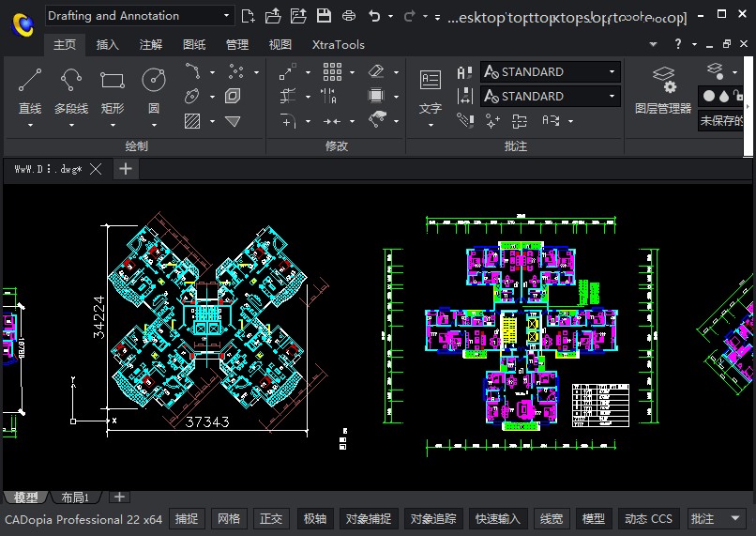
Task: Open the first STANDARD text style dropdown
Action: pyautogui.click(x=551, y=71)
